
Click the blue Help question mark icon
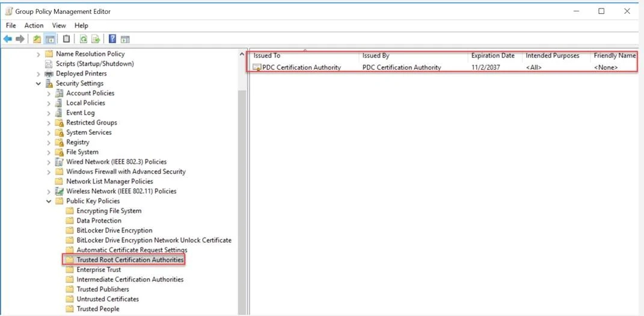tap(112, 39)
